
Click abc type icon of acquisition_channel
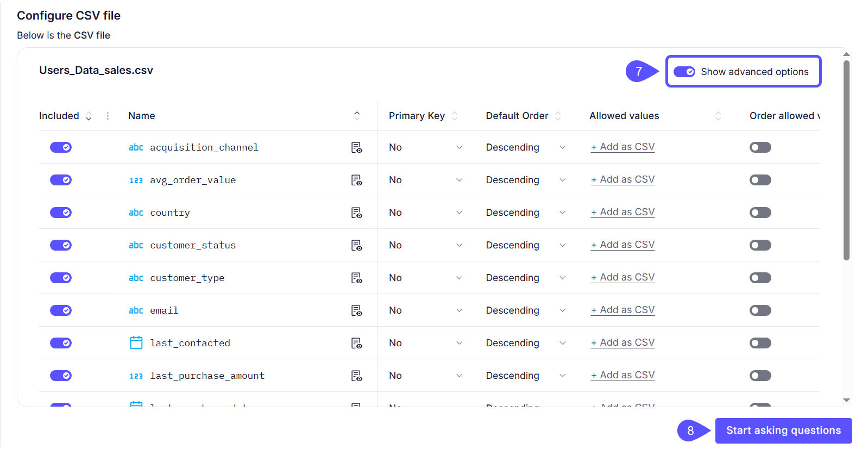[x=136, y=147]
